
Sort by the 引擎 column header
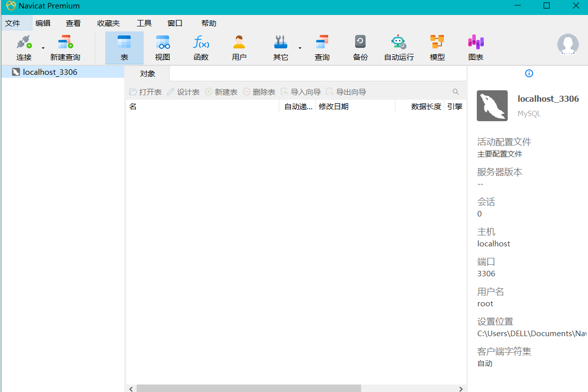(x=455, y=107)
